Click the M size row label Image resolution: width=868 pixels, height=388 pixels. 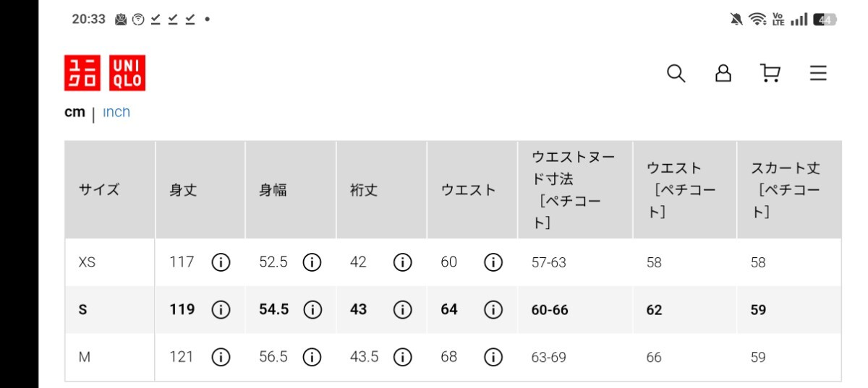point(84,357)
